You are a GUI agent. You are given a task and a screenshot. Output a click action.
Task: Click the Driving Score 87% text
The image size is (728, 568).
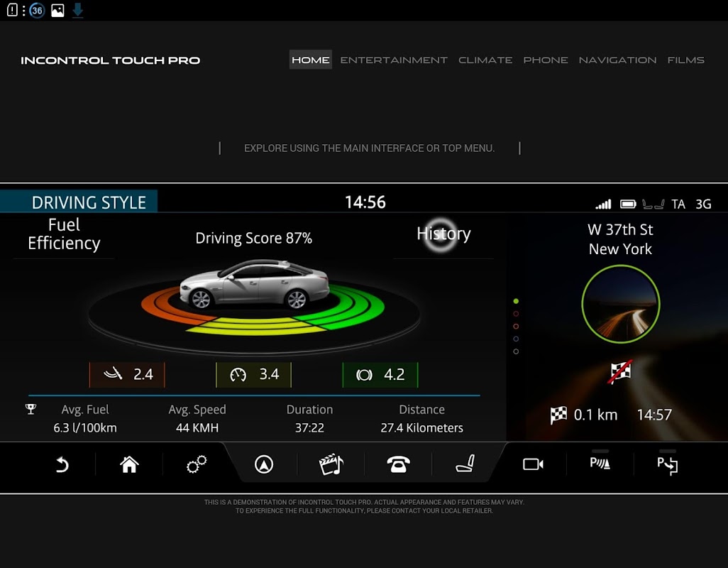[253, 239]
